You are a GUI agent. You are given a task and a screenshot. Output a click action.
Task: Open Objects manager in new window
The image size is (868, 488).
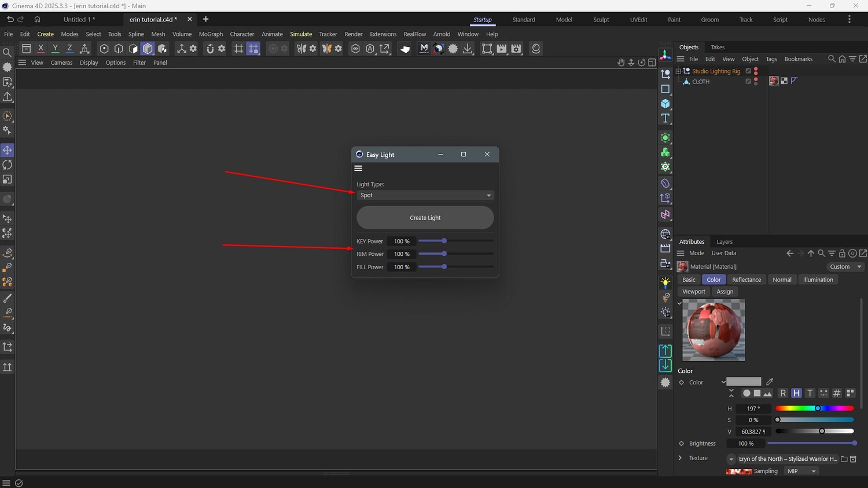863,59
